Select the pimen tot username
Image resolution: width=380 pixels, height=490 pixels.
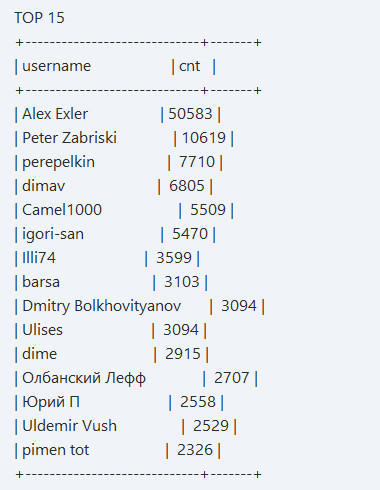point(55,450)
